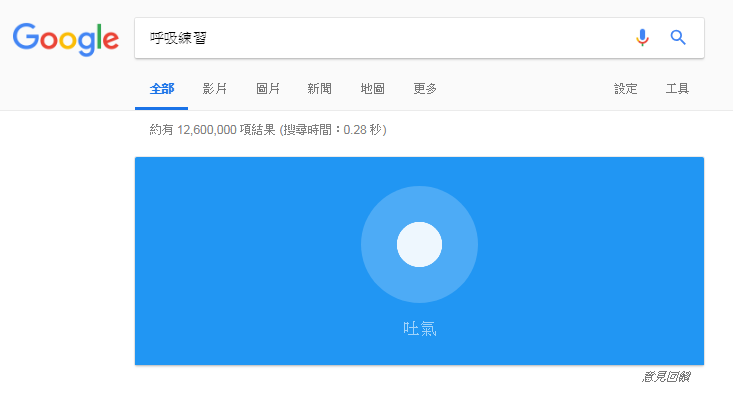Click the result count text 約有 12,600,000 項結果
Screen dimensions: 733x400
click(213, 129)
